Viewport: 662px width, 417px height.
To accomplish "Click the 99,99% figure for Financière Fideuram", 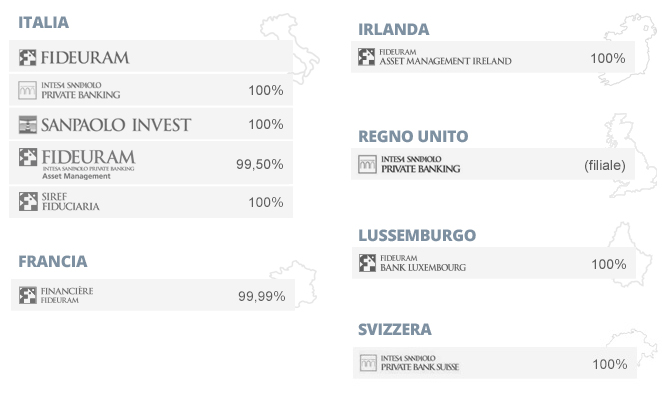I will [262, 296].
